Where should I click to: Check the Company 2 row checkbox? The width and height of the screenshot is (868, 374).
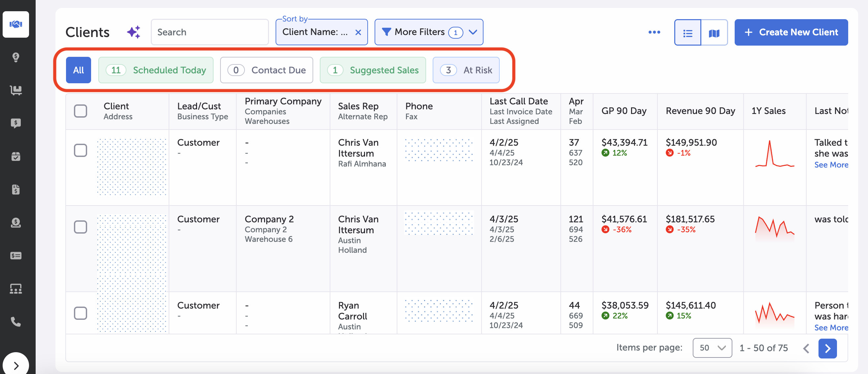click(x=80, y=227)
